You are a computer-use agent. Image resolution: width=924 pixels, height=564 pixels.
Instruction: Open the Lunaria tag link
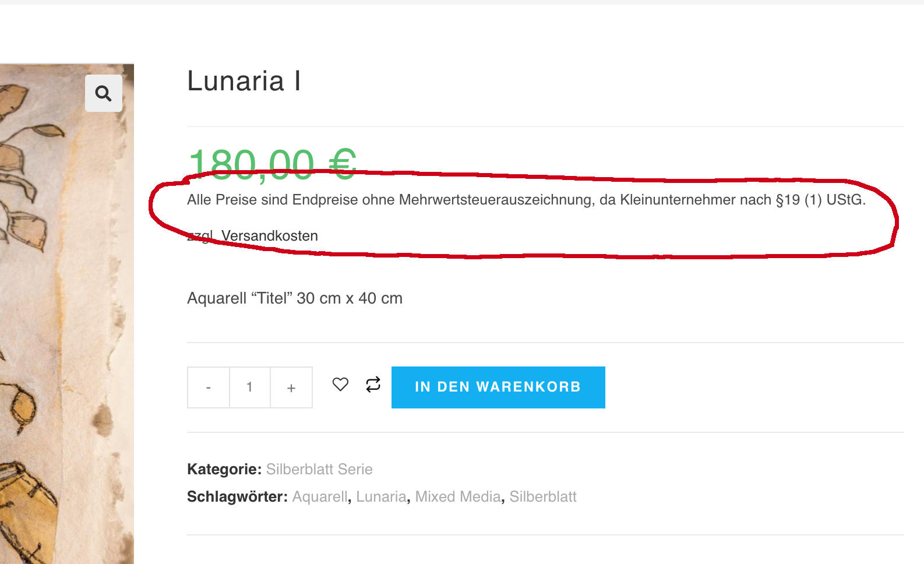pos(381,496)
